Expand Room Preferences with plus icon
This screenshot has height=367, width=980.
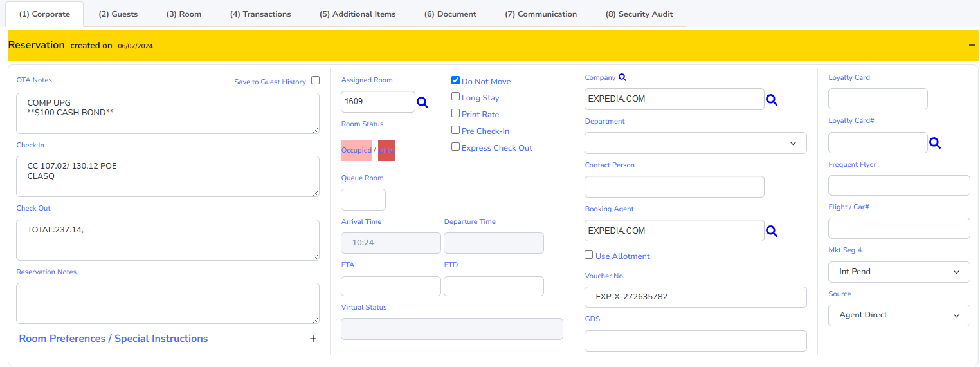point(313,339)
